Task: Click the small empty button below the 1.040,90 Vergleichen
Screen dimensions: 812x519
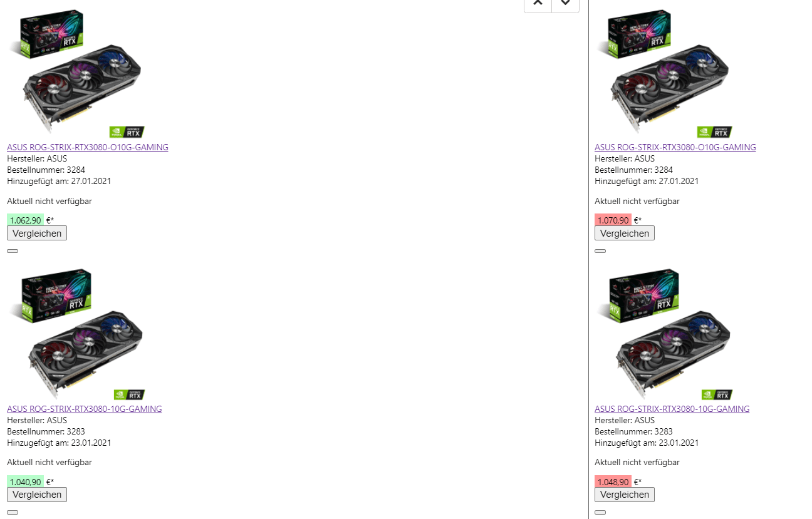Action: pos(13,513)
